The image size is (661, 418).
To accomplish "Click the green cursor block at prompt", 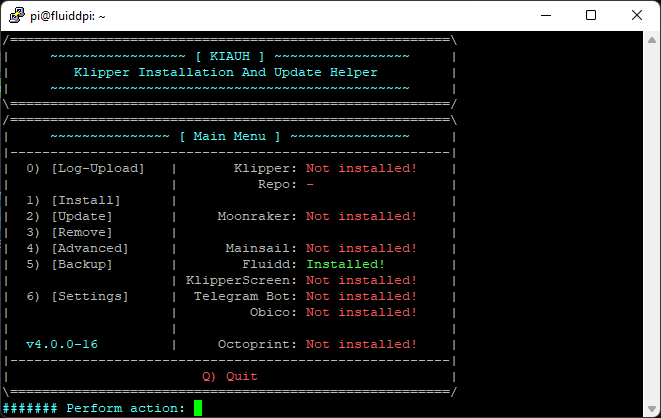I will [x=198, y=408].
